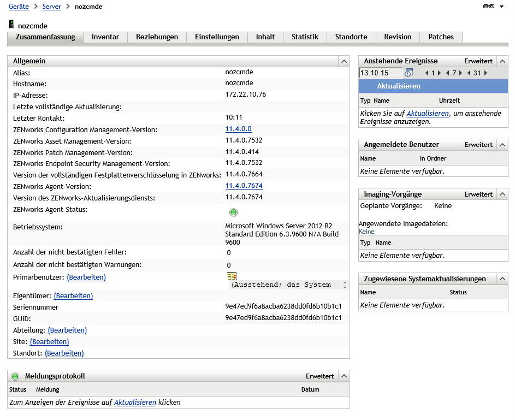This screenshot has height=420, width=515.
Task: Open the Patches tab
Action: [x=441, y=37]
